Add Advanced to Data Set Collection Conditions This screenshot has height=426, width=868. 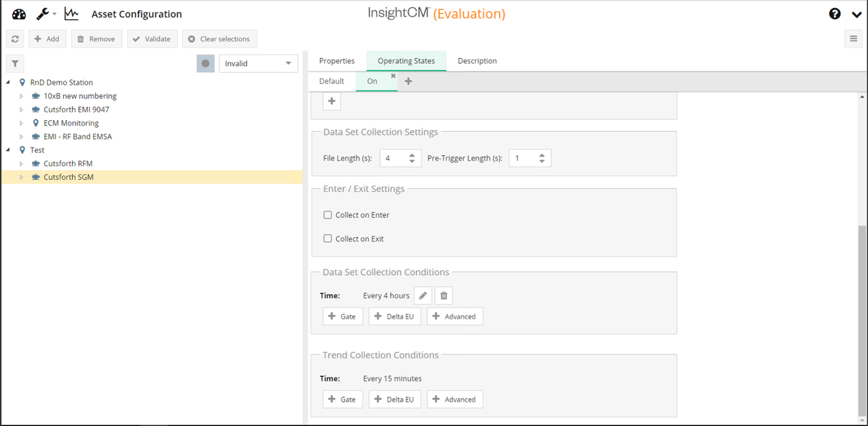(x=455, y=316)
